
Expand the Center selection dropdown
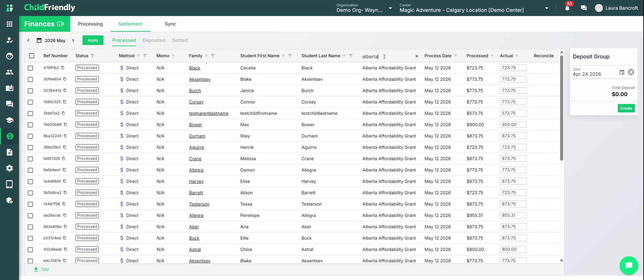coord(546,8)
